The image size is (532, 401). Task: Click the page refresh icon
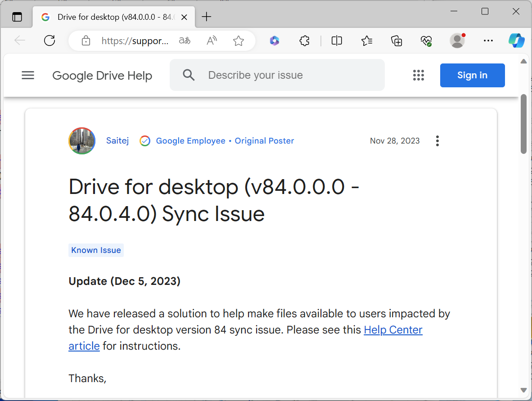tap(50, 41)
